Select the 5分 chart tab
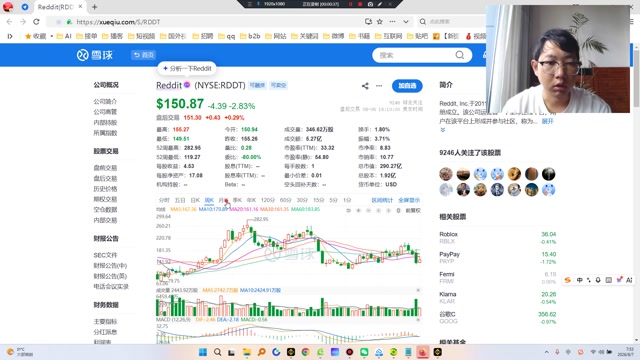This screenshot has width=640, height=360. pos(333,200)
